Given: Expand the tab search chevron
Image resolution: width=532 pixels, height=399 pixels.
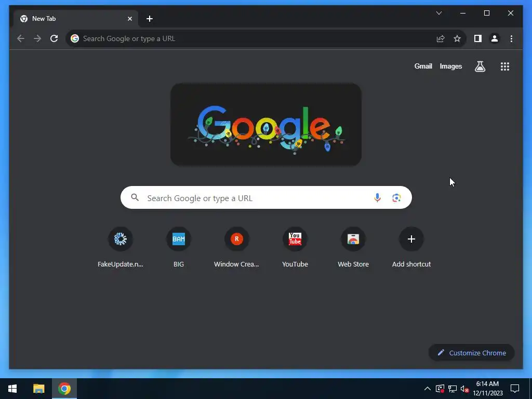Looking at the screenshot, I should (x=439, y=13).
